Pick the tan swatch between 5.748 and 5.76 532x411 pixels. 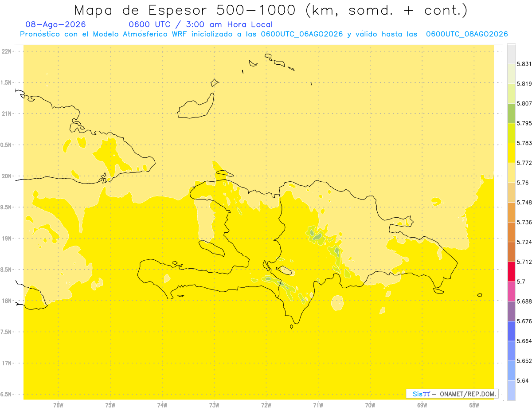pos(511,192)
